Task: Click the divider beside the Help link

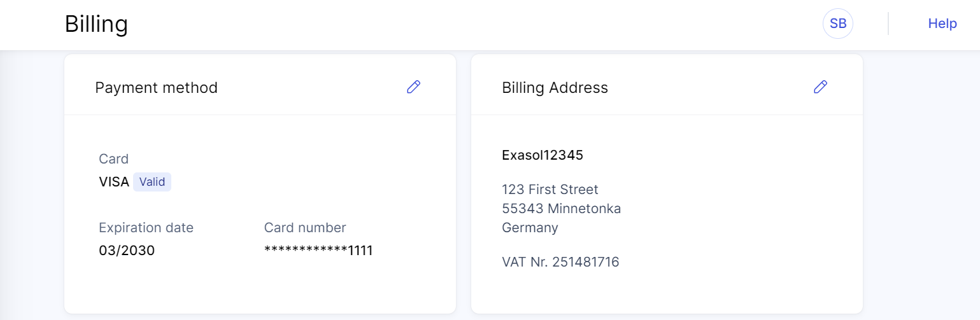Action: point(888,24)
